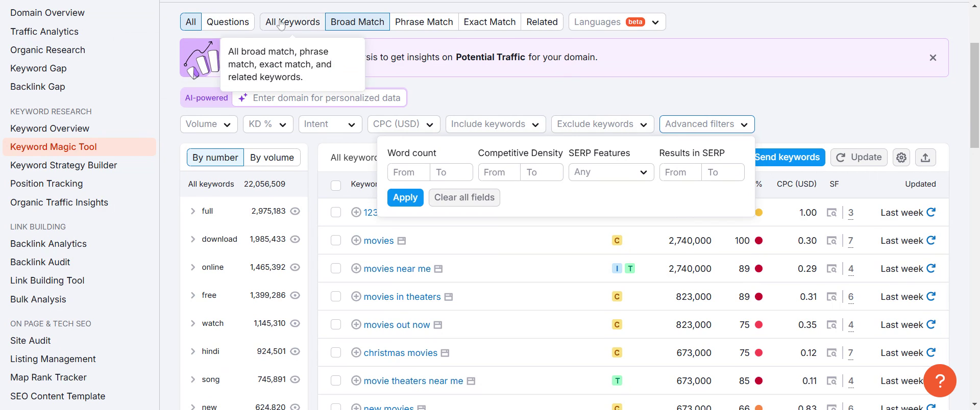Check the 'movies' keyword row checkbox
The width and height of the screenshot is (980, 410).
(336, 241)
